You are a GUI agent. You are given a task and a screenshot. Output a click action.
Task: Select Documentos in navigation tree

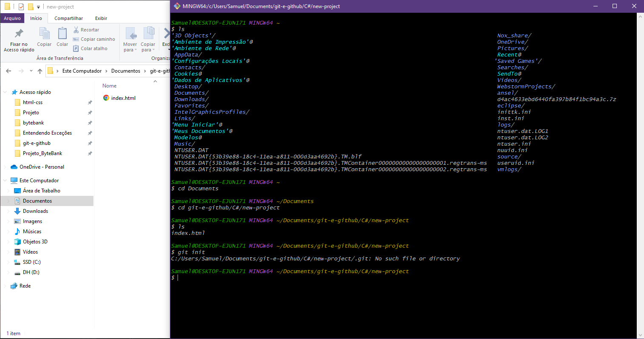[37, 201]
